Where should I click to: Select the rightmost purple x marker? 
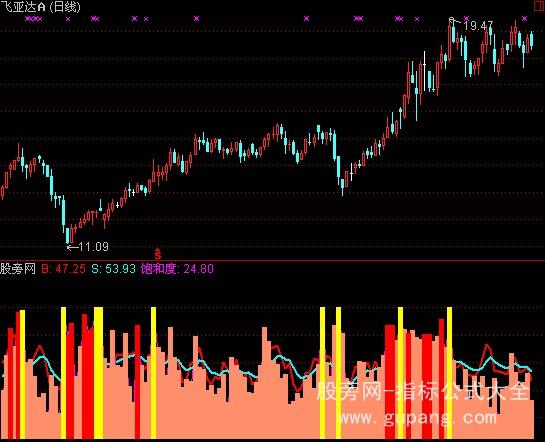pos(524,18)
